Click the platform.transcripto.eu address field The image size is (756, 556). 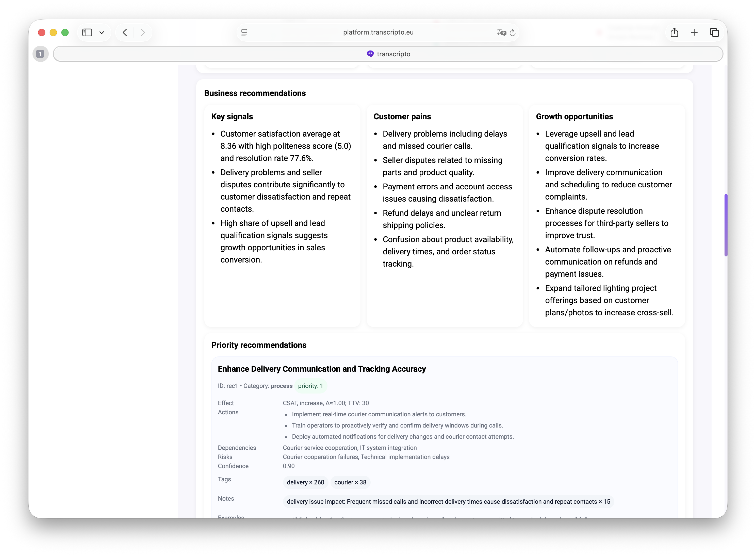[x=378, y=32]
